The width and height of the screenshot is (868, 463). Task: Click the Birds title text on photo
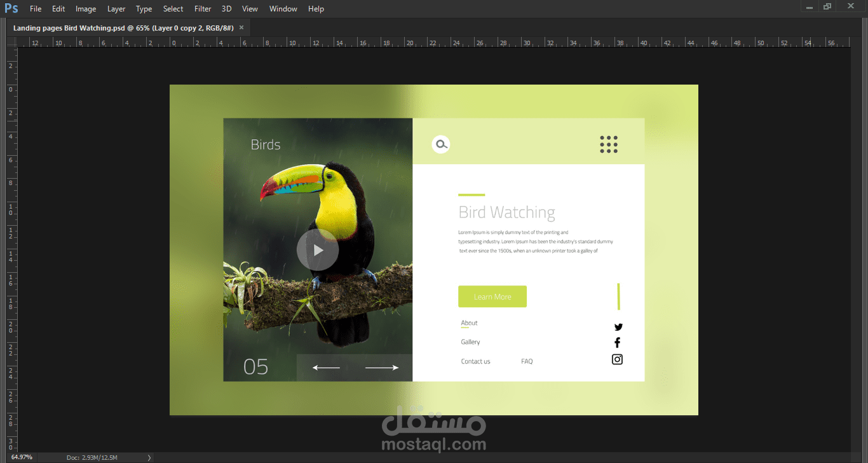pos(266,145)
